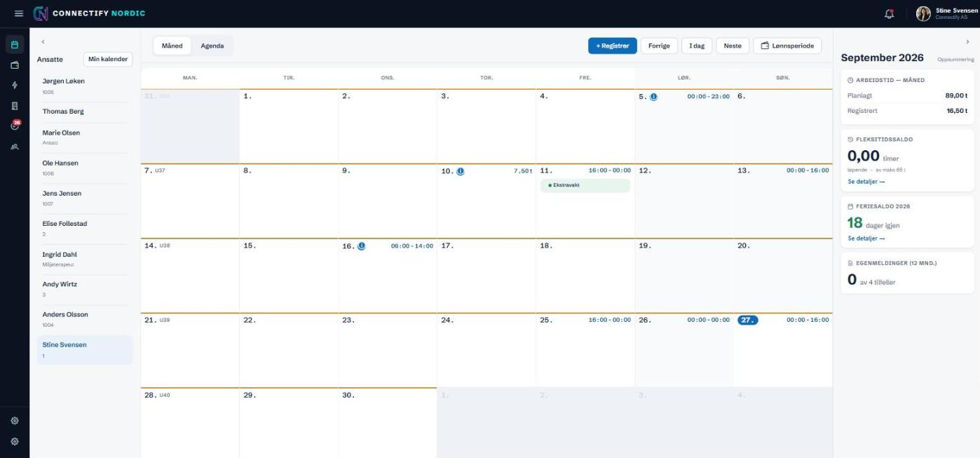Click the September 2026 heading
This screenshot has width=980, height=458.
click(x=882, y=58)
